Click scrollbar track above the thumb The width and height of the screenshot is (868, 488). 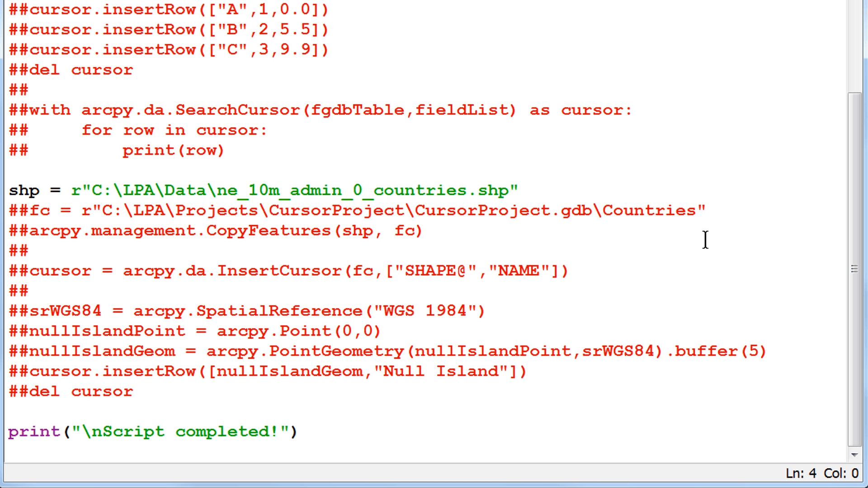click(854, 45)
